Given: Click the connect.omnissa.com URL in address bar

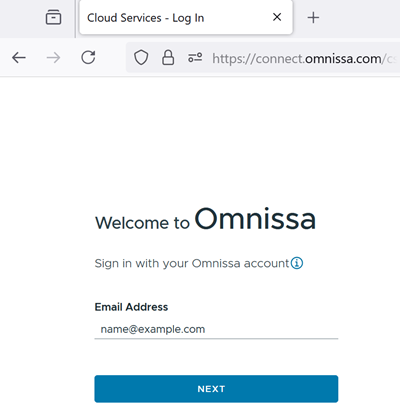Looking at the screenshot, I should pyautogui.click(x=304, y=59).
